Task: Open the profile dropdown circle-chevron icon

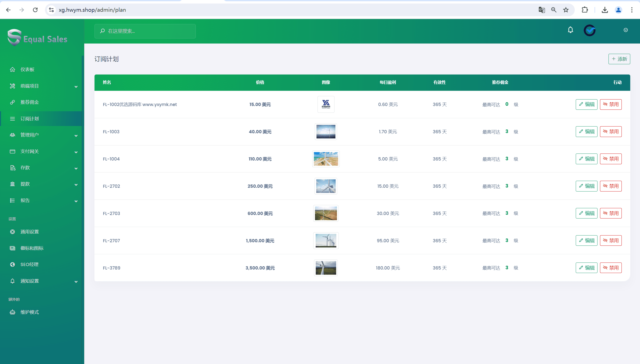Action: [x=625, y=30]
